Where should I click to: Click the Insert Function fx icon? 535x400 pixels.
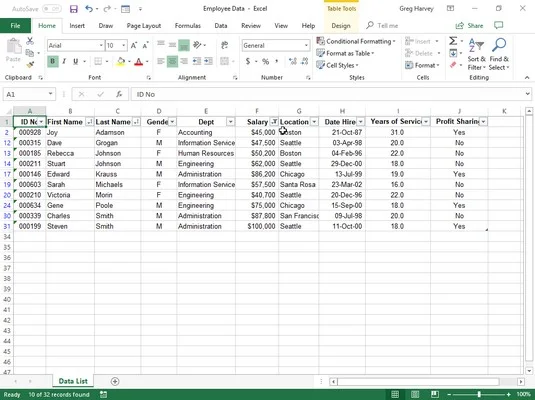(x=119, y=94)
